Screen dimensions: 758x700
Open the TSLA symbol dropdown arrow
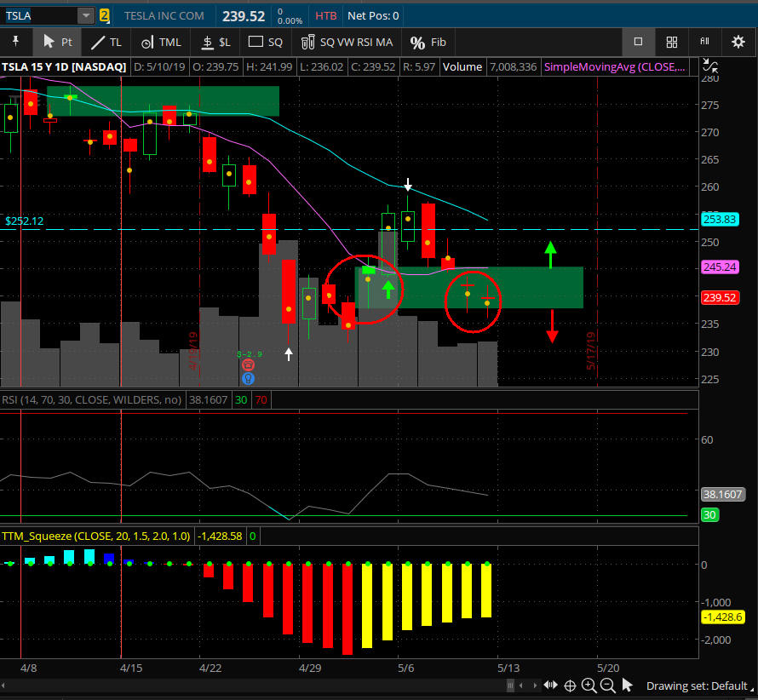coord(85,15)
